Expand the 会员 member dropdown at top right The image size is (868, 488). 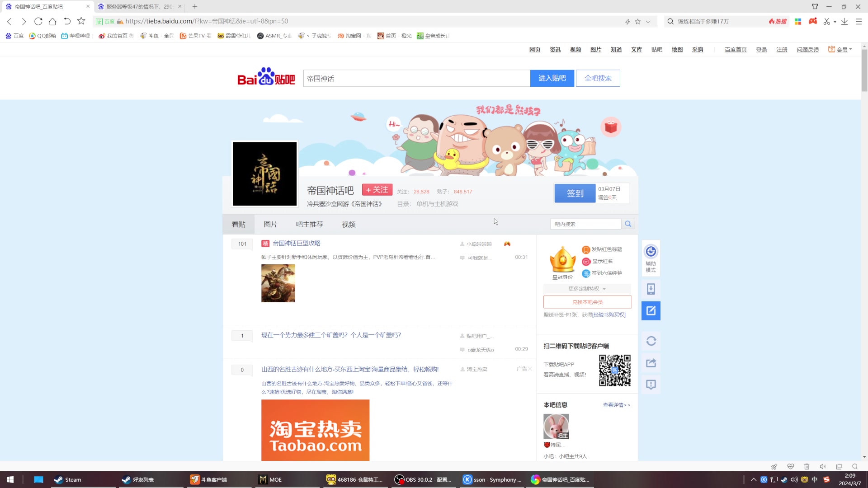840,49
